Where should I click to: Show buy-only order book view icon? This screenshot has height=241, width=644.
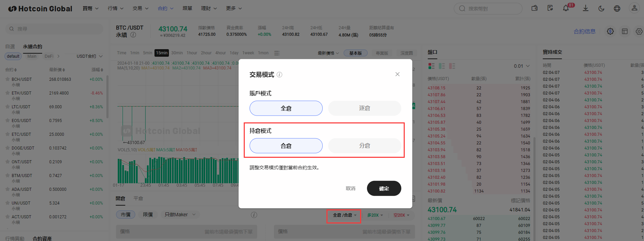[x=442, y=66]
